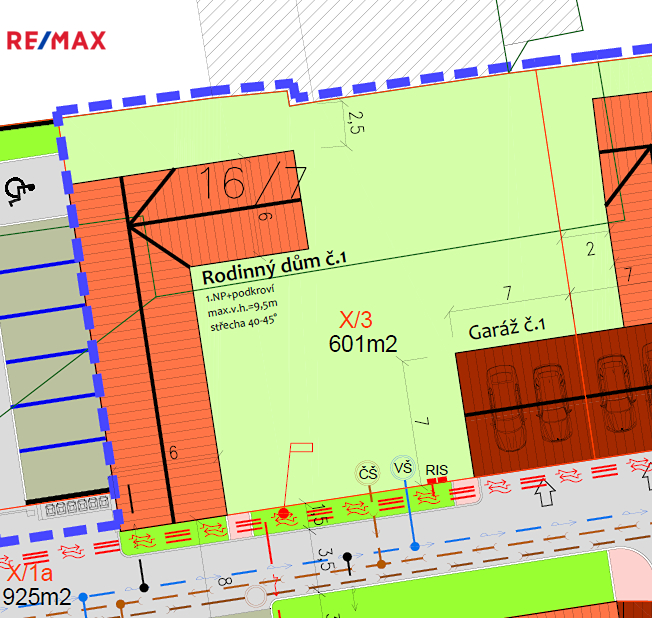652x618 pixels.
Task: Click the '2,5' dimension label at top
Action: [353, 123]
